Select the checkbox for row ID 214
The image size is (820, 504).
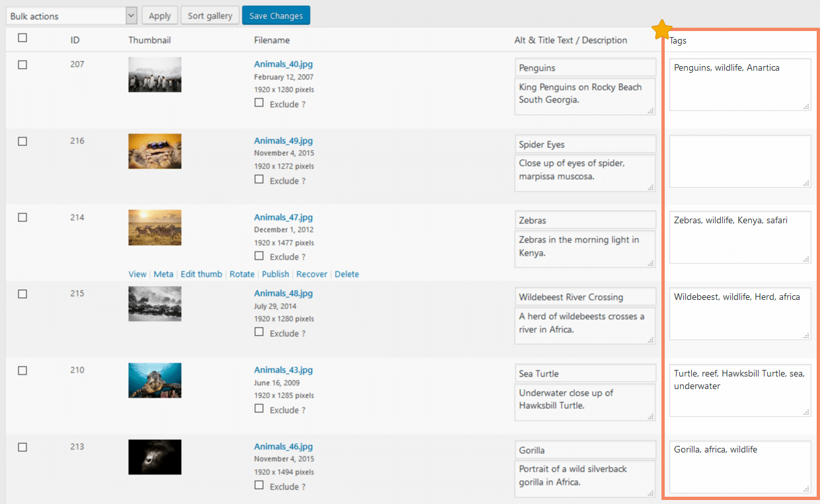(x=22, y=217)
